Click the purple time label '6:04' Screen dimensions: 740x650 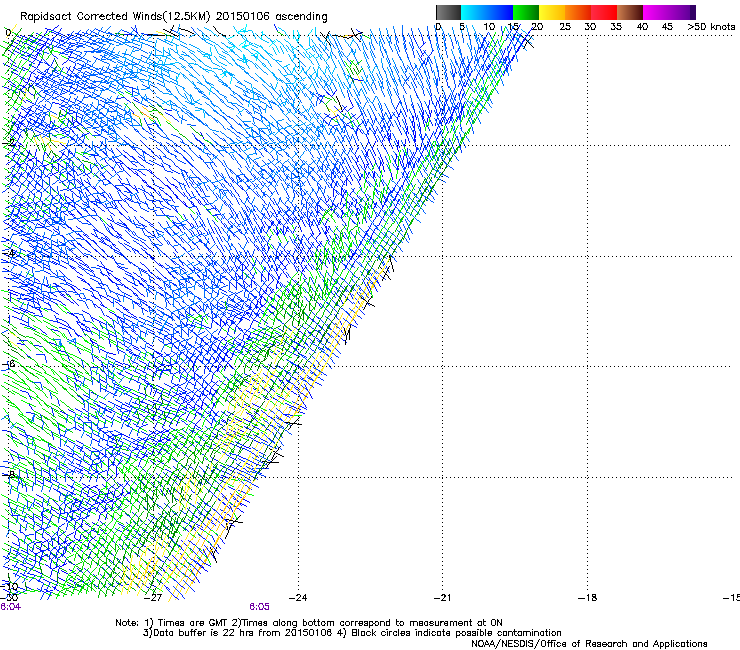(10, 607)
